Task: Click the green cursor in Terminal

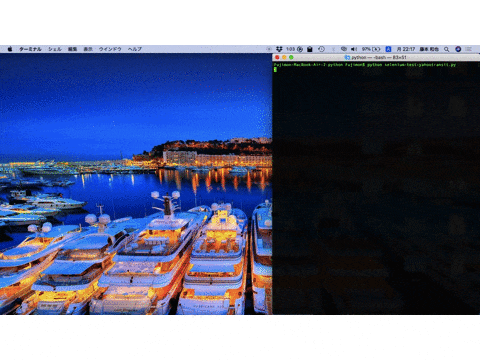Action: pyautogui.click(x=275, y=69)
